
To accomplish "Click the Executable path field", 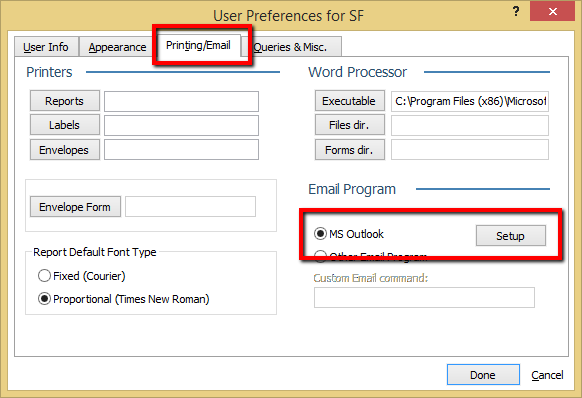I will coord(470,101).
